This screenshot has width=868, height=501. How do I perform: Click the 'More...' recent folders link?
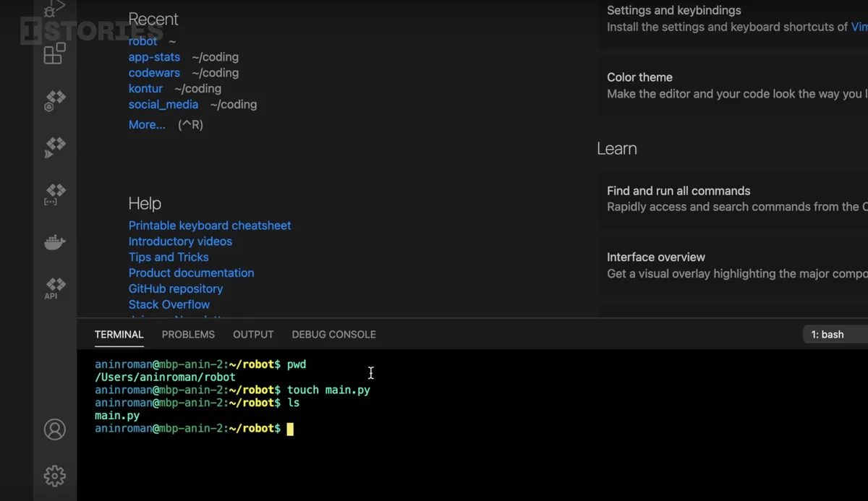(147, 125)
